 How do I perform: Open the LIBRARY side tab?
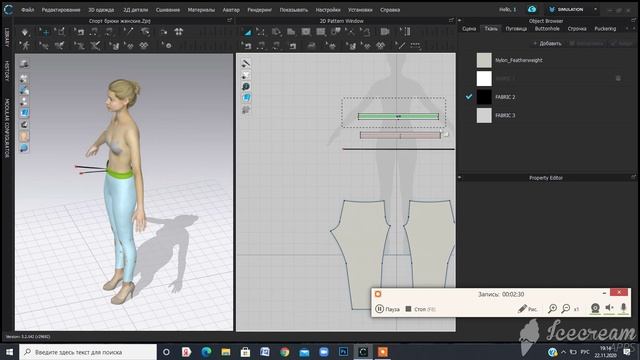[x=7, y=37]
